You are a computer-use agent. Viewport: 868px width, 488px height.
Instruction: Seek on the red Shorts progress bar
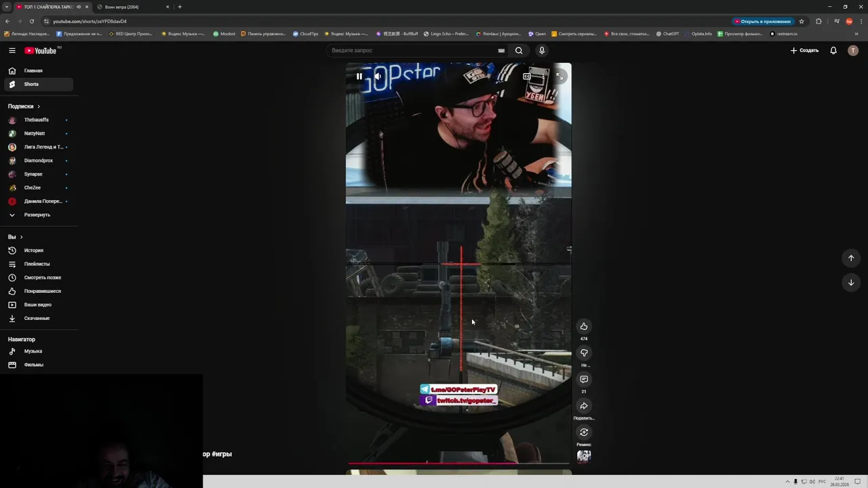(x=458, y=464)
